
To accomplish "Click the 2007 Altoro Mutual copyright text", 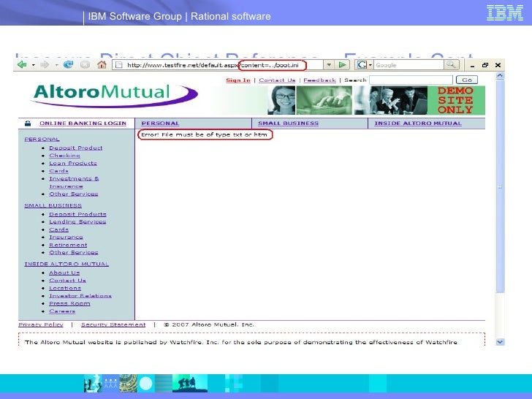I will tap(209, 324).
